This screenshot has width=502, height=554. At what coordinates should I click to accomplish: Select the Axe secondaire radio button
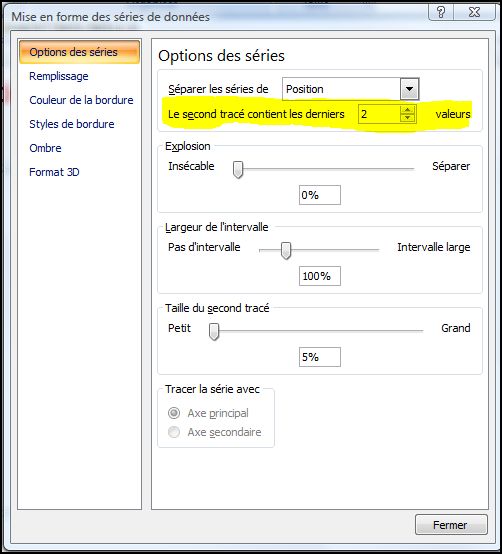coord(174,432)
